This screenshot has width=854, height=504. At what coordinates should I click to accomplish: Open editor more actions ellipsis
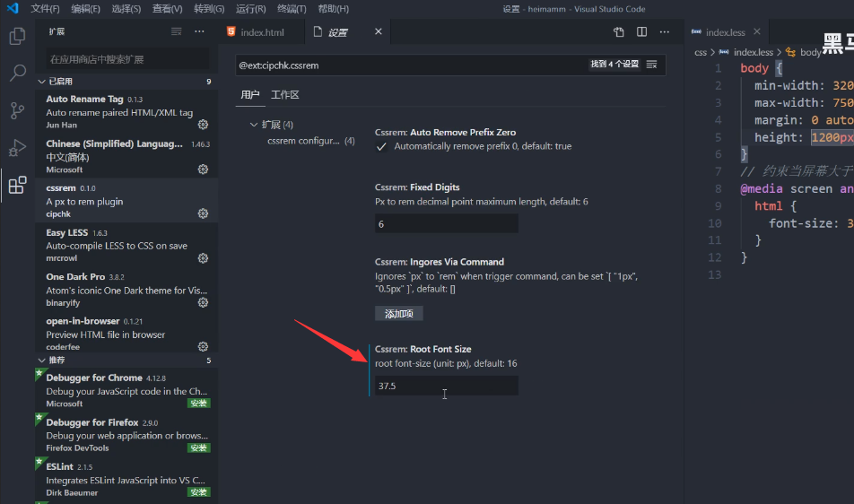pos(665,32)
